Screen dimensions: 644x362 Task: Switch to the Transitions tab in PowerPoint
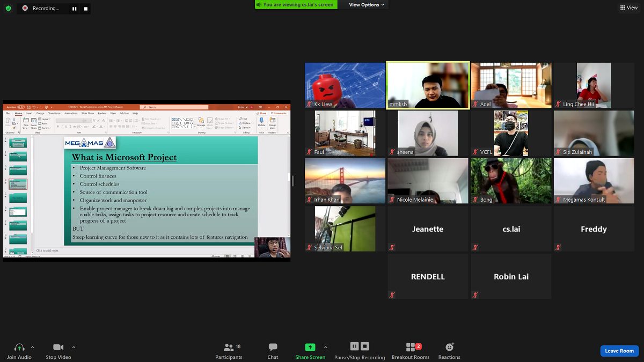tap(54, 113)
